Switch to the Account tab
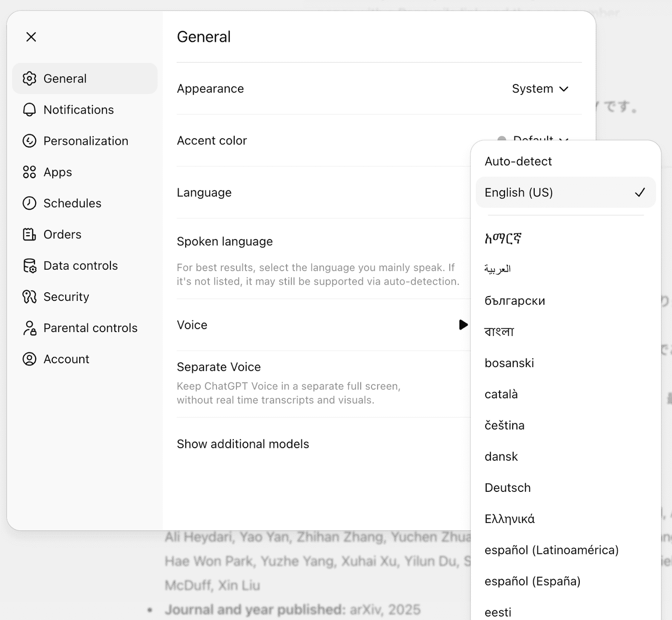 click(x=66, y=359)
